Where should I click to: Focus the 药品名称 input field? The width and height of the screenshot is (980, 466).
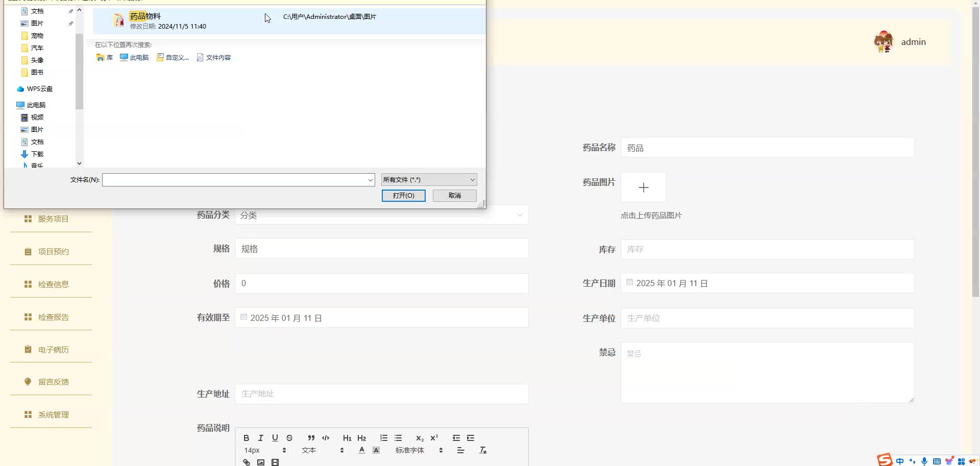tap(768, 148)
